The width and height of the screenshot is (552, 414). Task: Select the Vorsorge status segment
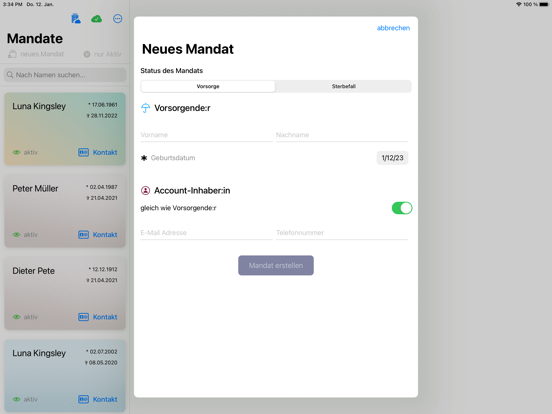pos(208,86)
